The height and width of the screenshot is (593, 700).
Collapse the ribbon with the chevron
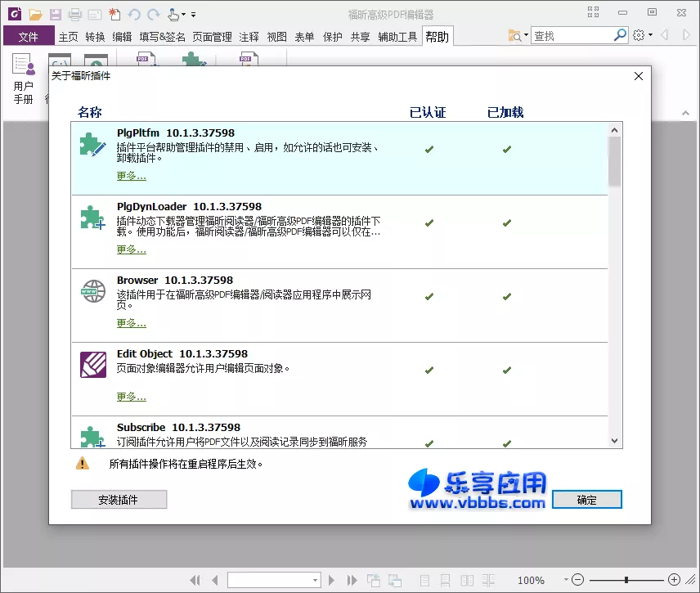(685, 114)
